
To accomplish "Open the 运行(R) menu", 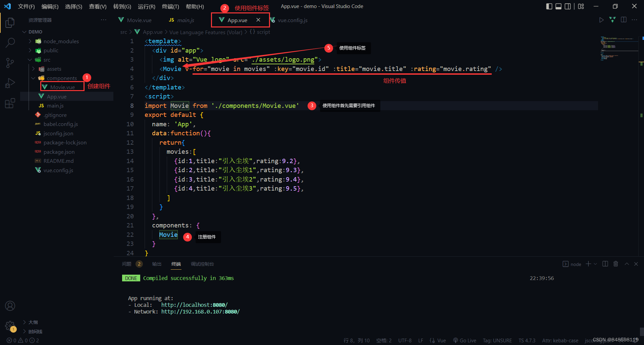I will pyautogui.click(x=146, y=6).
